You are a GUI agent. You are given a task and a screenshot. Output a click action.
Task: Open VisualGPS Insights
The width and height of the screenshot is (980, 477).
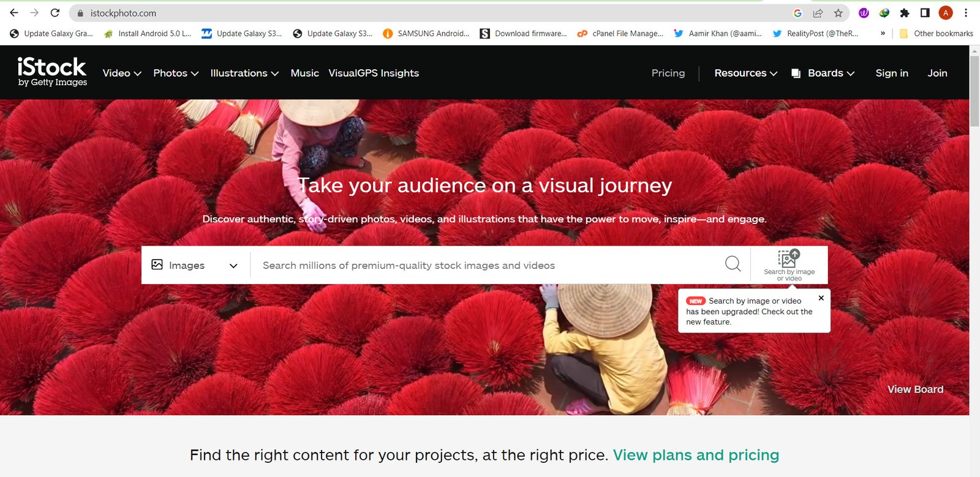pos(374,73)
